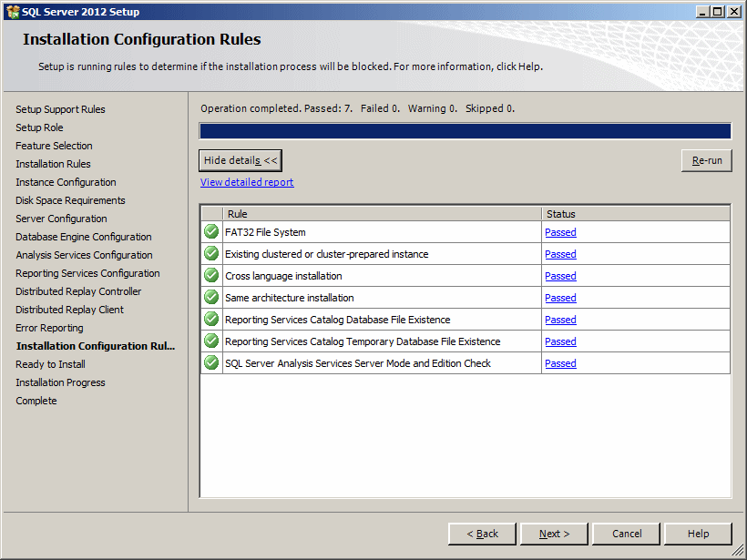Collapse the rules list with Hide details

[x=240, y=160]
